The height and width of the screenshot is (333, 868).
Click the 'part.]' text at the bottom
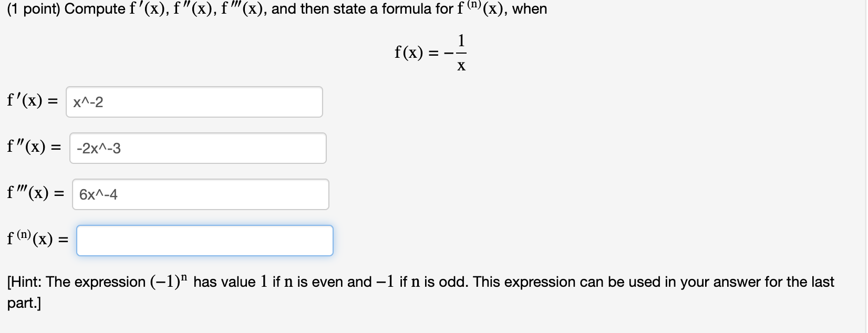pos(23,303)
